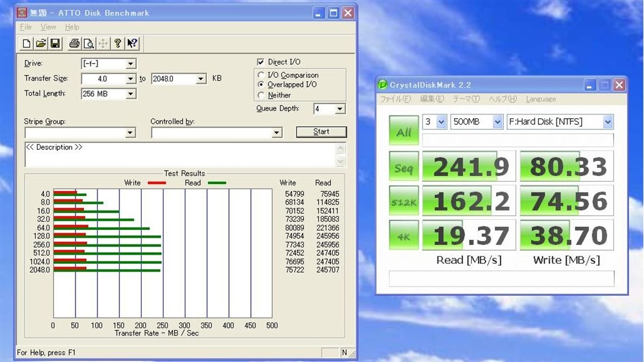Click the New file toolbar icon
The width and height of the screenshot is (644, 362).
click(26, 43)
